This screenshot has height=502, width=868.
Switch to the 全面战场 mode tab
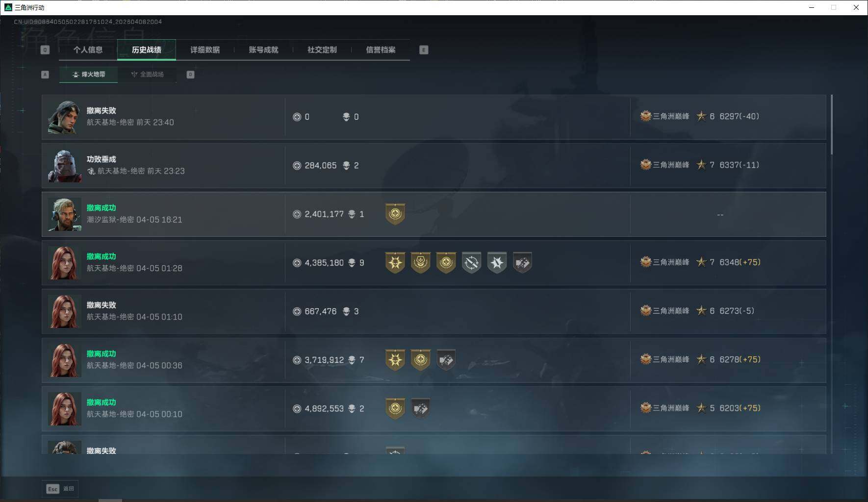click(x=147, y=75)
